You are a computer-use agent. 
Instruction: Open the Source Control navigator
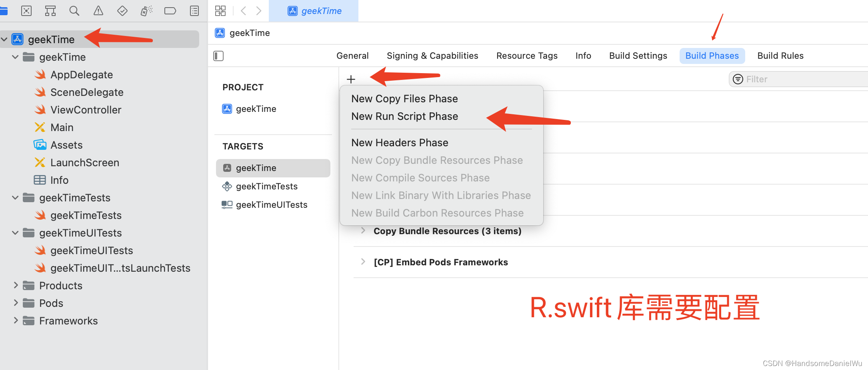click(x=26, y=11)
